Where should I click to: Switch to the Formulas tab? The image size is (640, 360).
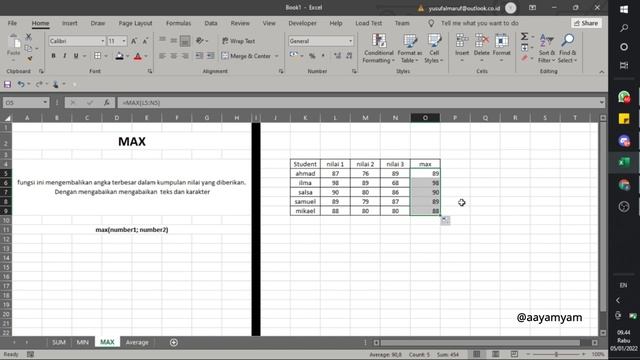pos(178,23)
